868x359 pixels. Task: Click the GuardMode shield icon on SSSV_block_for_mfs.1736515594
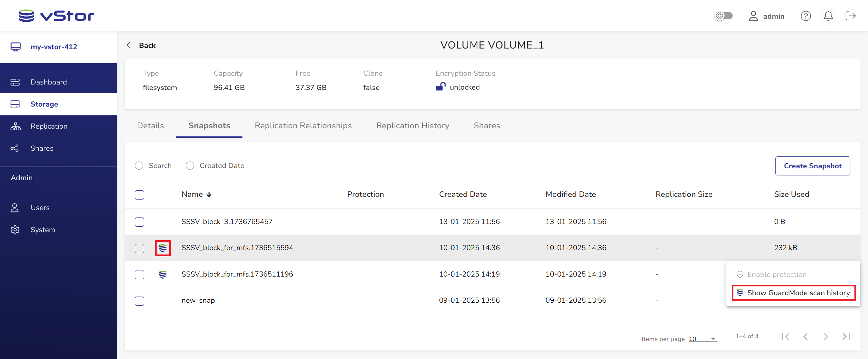163,248
